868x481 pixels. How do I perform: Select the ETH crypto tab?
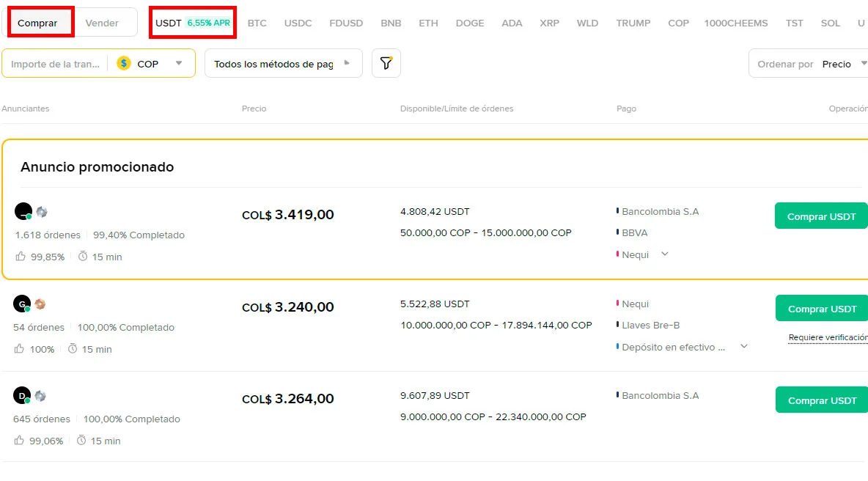pyautogui.click(x=428, y=23)
